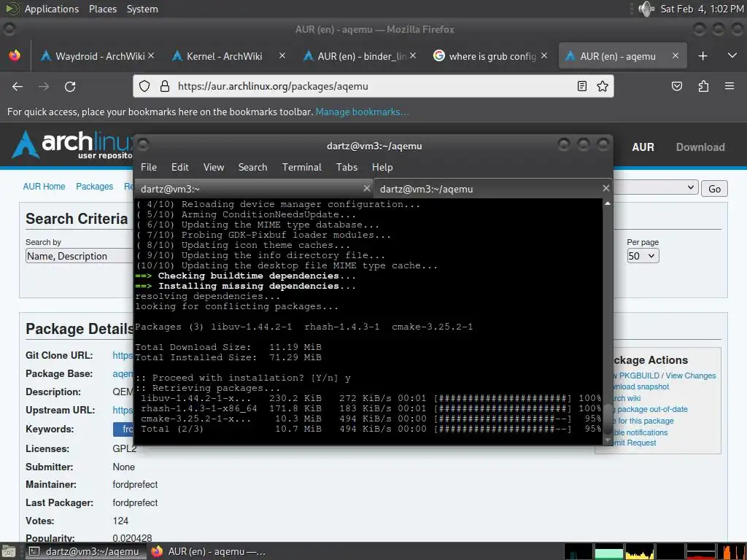
Task: Click Arch Linux logo on AUR page
Action: (x=71, y=144)
